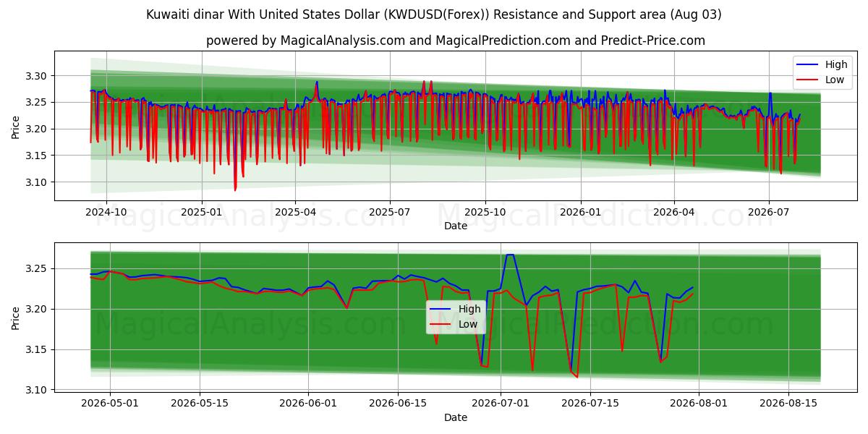Click the 2026-07 tick on upper date axis
868x434 pixels.
click(768, 213)
